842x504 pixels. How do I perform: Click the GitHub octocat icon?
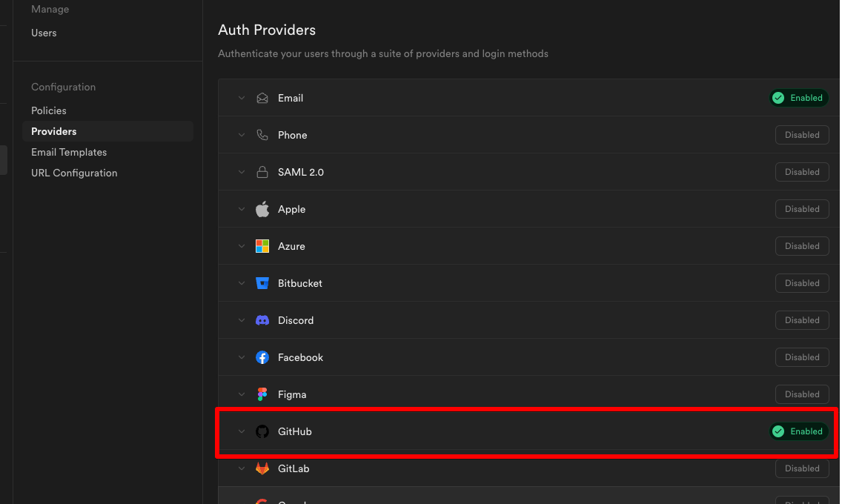262,431
